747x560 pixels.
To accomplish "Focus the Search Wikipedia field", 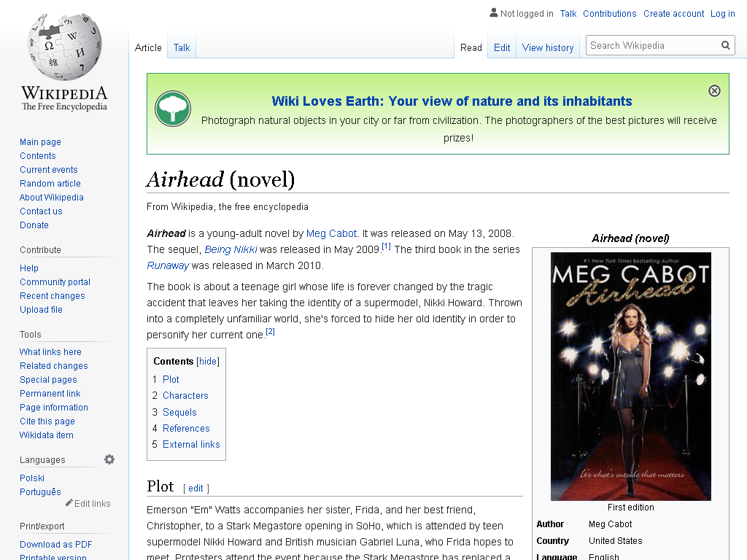I will tap(653, 45).
